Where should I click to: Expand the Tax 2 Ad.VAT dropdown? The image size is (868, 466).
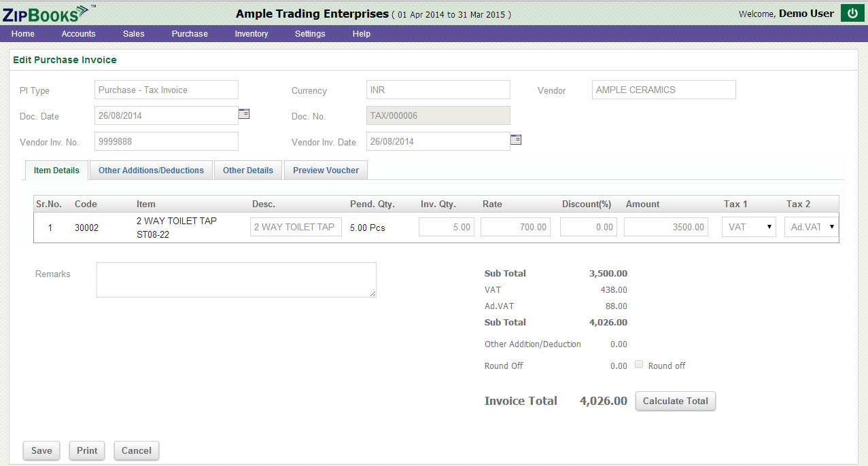click(811, 228)
